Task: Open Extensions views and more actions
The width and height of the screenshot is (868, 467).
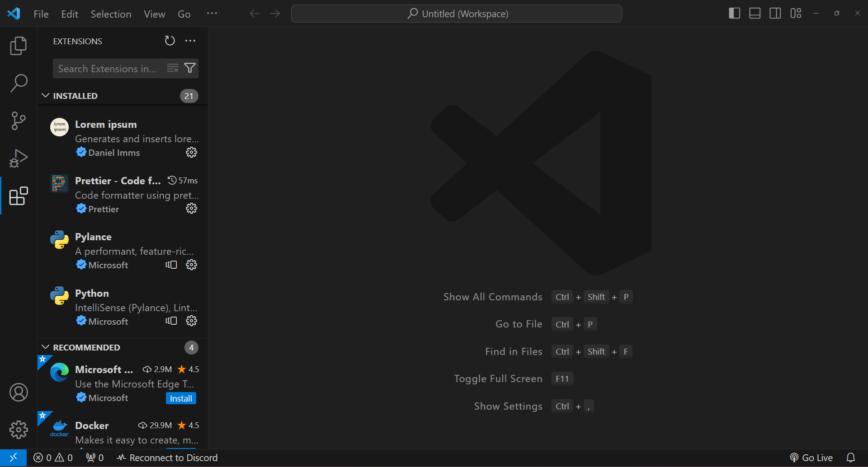Action: (x=190, y=41)
